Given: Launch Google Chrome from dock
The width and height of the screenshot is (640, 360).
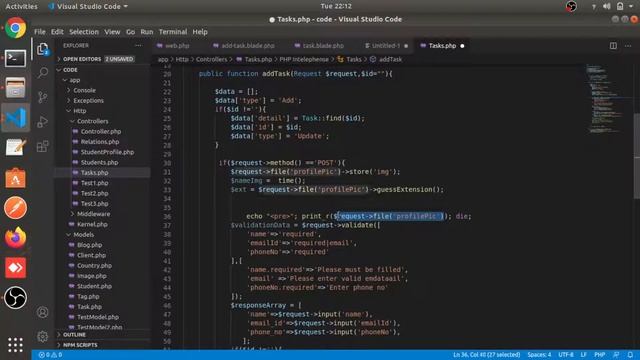Looking at the screenshot, I should click(x=16, y=28).
